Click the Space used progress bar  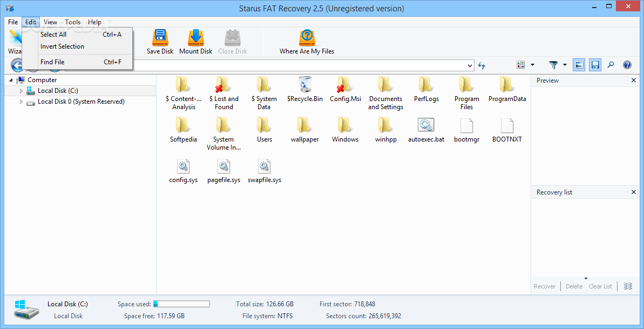181,304
